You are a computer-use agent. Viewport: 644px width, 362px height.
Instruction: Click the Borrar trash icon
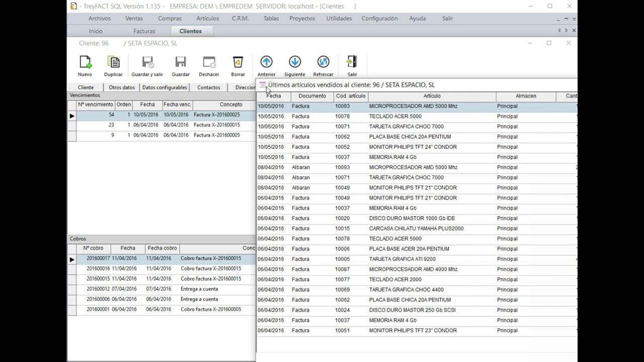238,62
